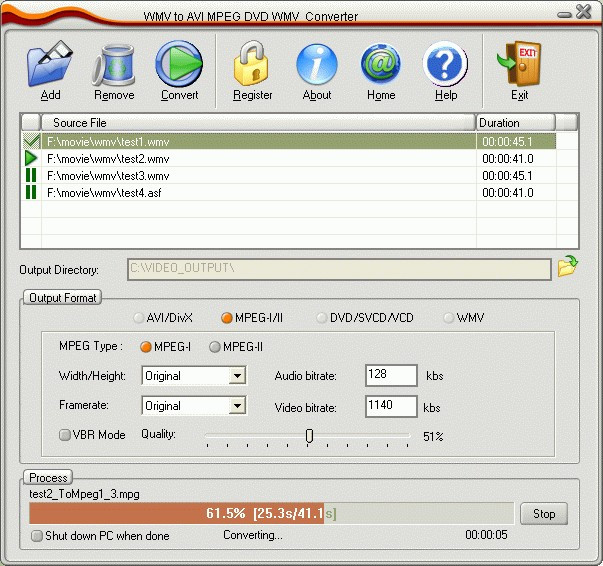Stop the running conversion
Screen dimensions: 603x566
click(544, 514)
